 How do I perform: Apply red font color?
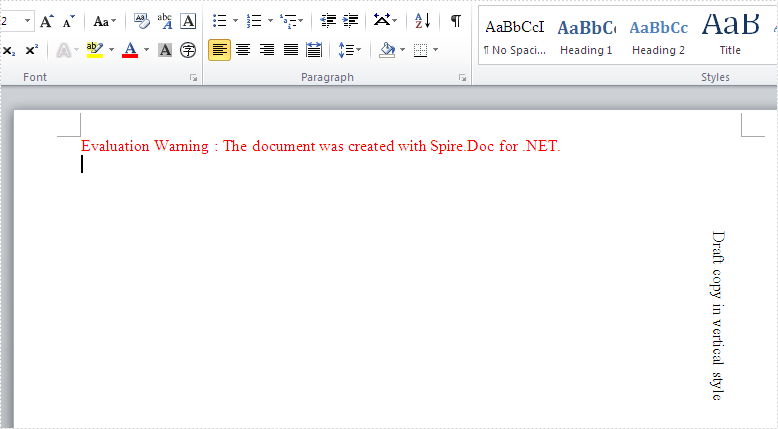pyautogui.click(x=130, y=50)
